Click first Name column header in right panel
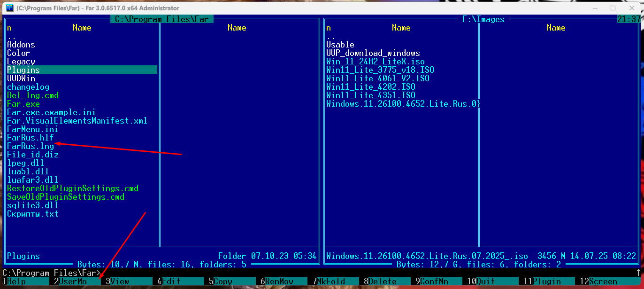 [401, 28]
